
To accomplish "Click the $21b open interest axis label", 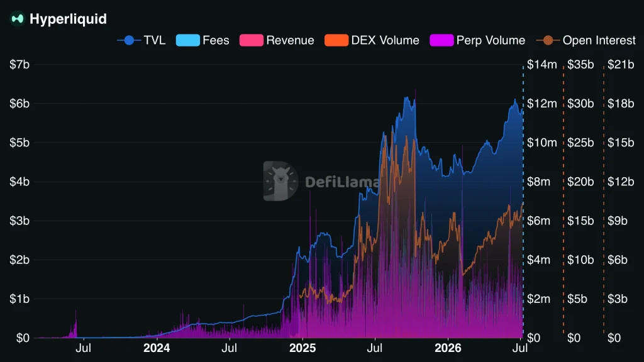I will tap(621, 65).
